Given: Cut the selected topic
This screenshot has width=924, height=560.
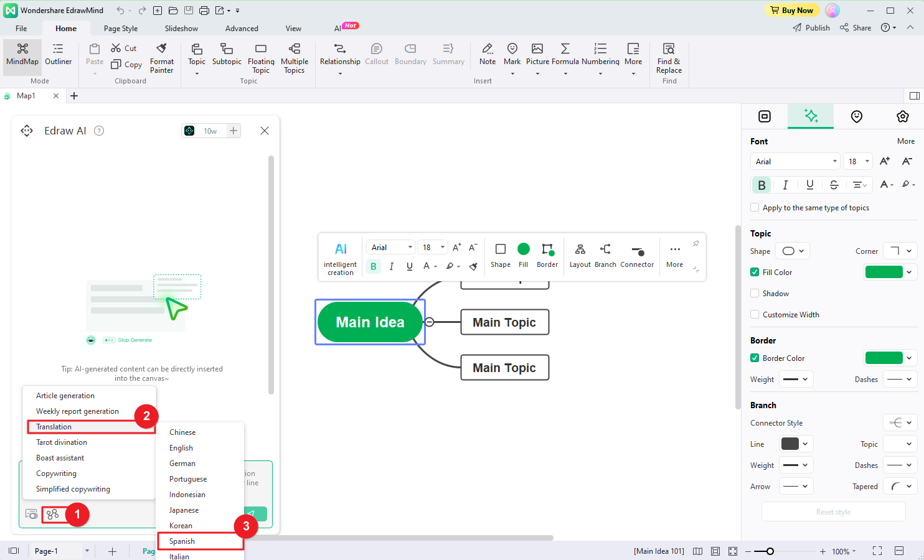Looking at the screenshot, I should 124,48.
